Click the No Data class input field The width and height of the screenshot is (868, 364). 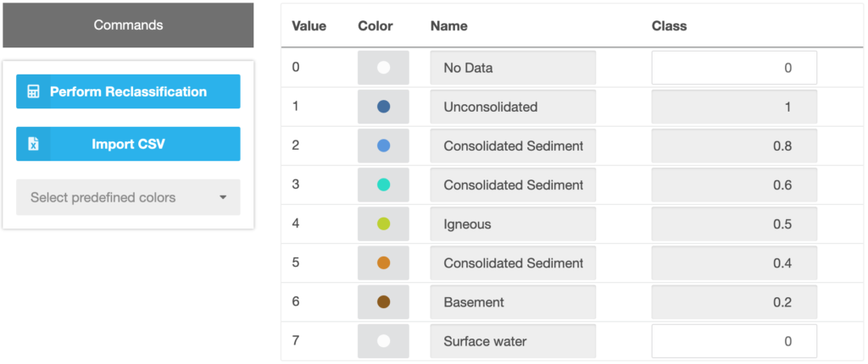click(734, 68)
